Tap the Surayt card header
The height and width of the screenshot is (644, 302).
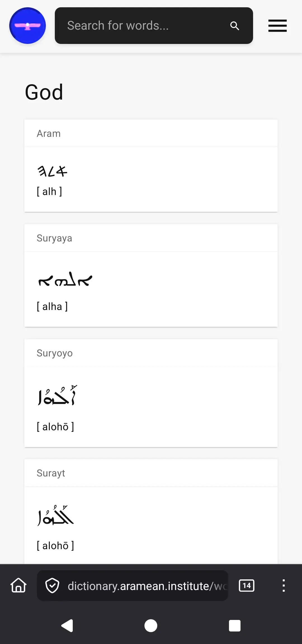tap(151, 473)
